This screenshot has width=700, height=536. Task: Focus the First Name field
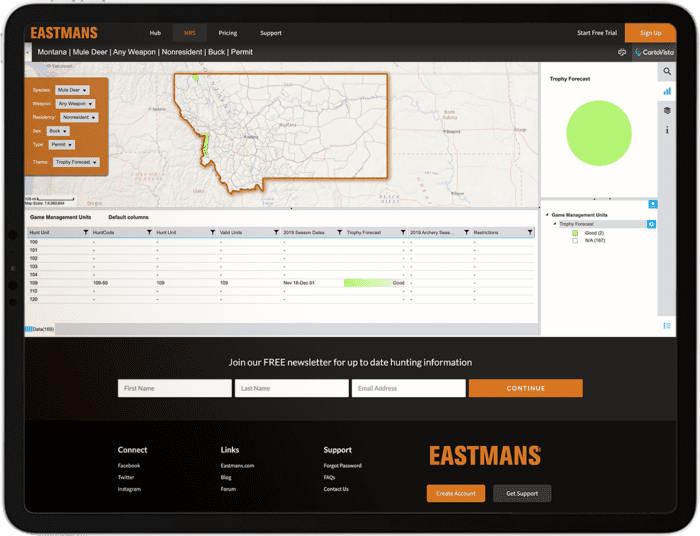[175, 388]
